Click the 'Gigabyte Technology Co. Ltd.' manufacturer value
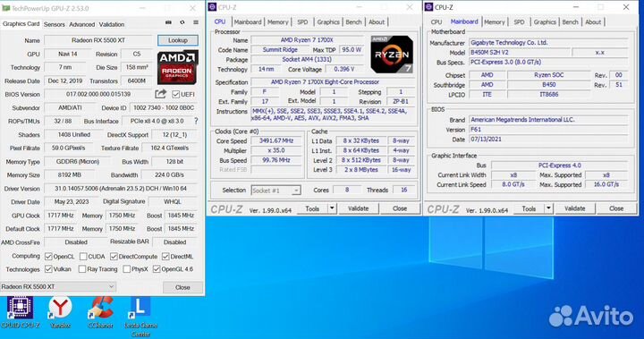Viewport: 644px width, 339px height. [548, 42]
